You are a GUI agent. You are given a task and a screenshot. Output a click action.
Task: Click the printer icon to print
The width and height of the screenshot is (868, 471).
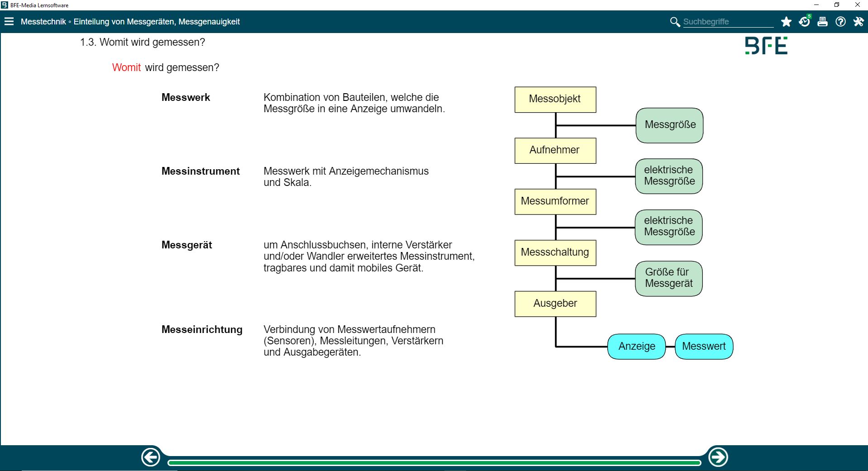(x=822, y=22)
